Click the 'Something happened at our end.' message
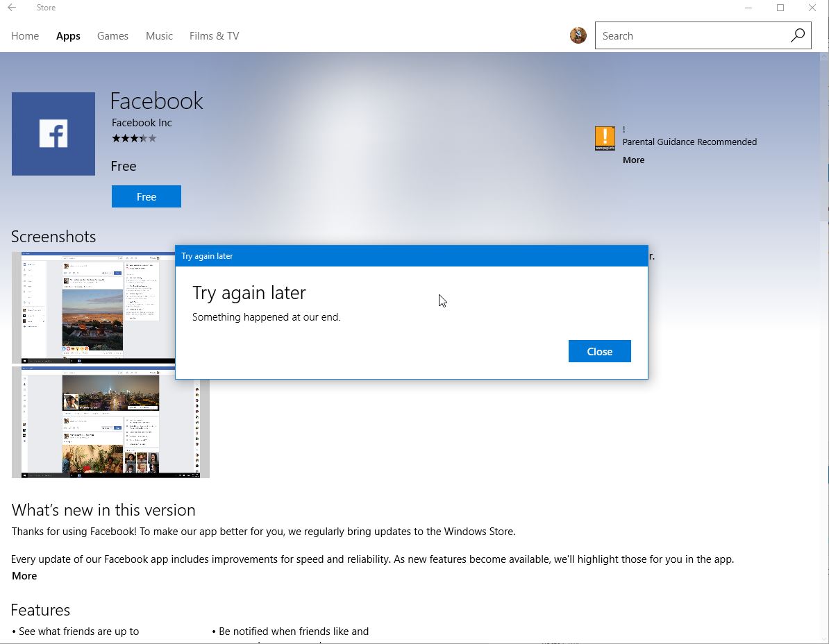 (x=267, y=317)
